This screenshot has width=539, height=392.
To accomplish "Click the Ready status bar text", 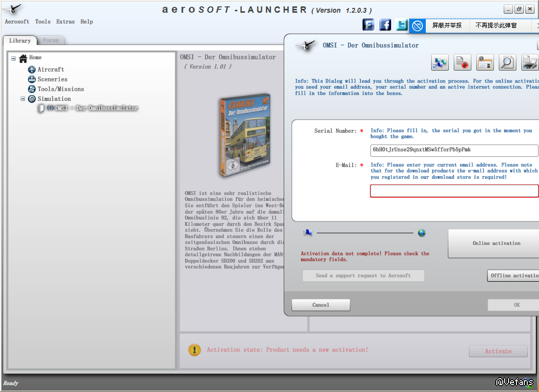I will pos(11,383).
